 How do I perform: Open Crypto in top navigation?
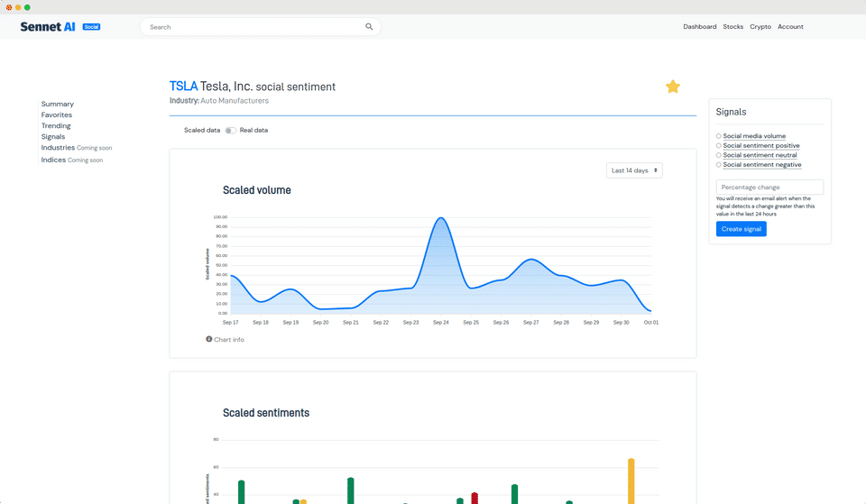760,26
